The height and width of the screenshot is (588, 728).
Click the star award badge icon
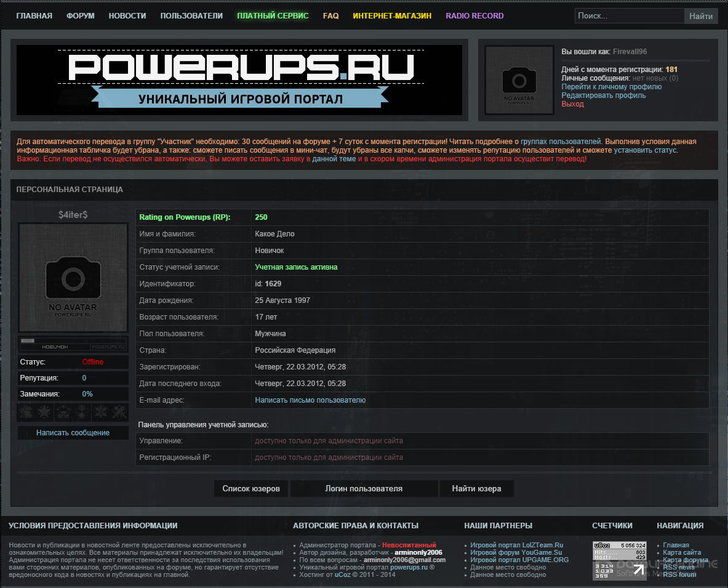coord(44,412)
